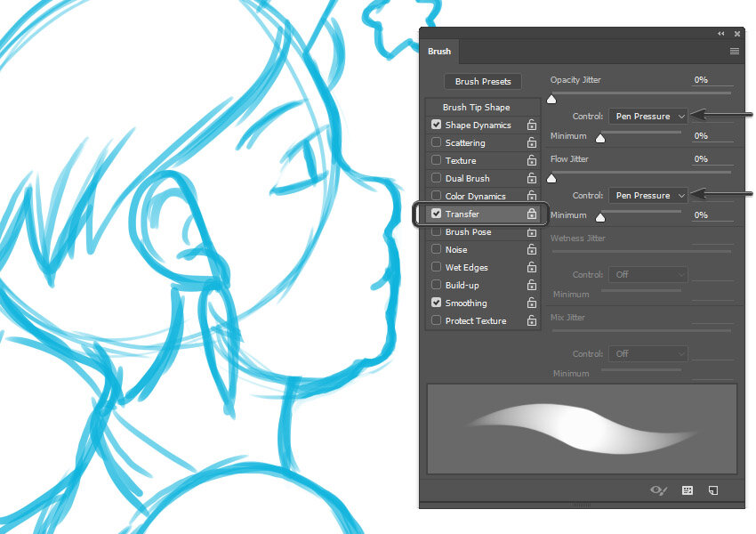The image size is (756, 534).
Task: Uncheck the Smoothing checkbox
Action: [437, 303]
